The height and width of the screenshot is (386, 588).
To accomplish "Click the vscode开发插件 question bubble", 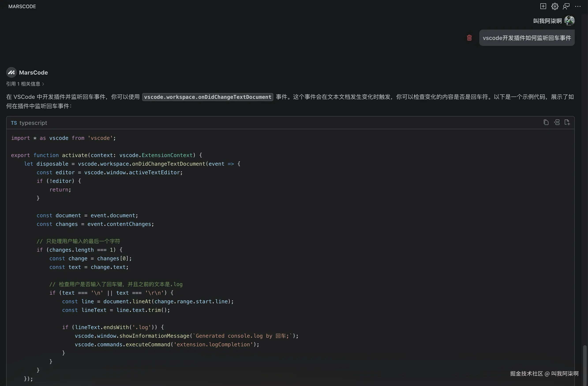I will [x=527, y=38].
